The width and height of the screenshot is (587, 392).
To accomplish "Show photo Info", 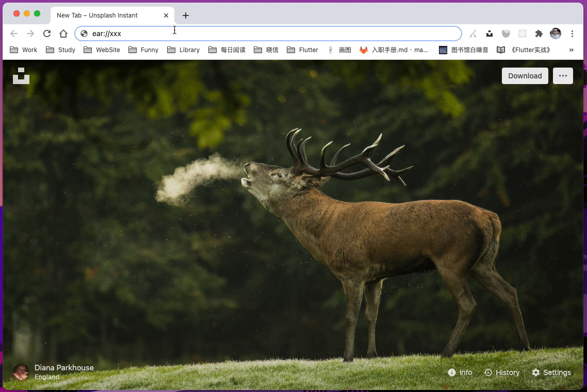I will pos(460,372).
